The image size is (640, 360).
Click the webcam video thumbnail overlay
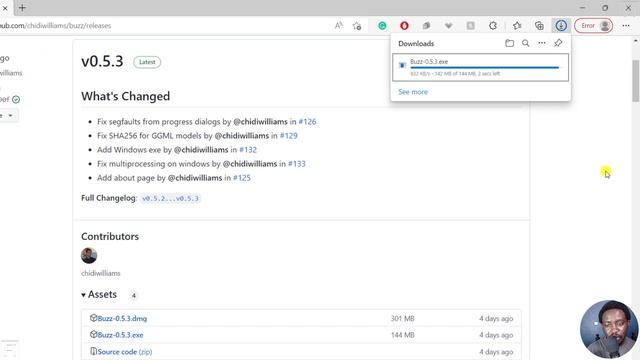[x=609, y=329]
